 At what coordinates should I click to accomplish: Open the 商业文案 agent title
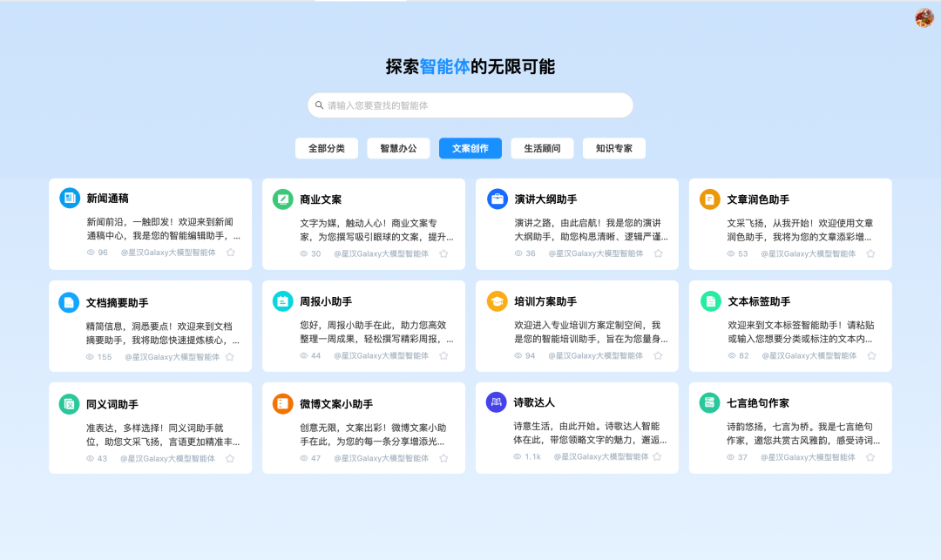pos(321,199)
